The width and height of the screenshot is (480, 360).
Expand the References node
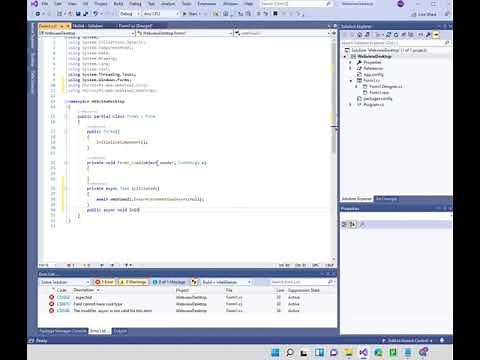point(350,68)
